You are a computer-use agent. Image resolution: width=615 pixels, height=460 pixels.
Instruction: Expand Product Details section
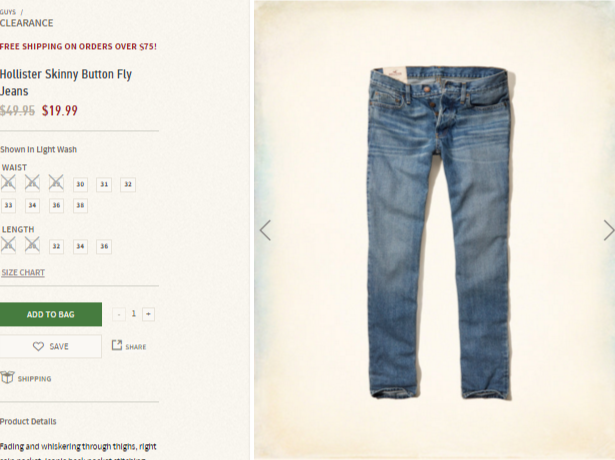coord(28,422)
